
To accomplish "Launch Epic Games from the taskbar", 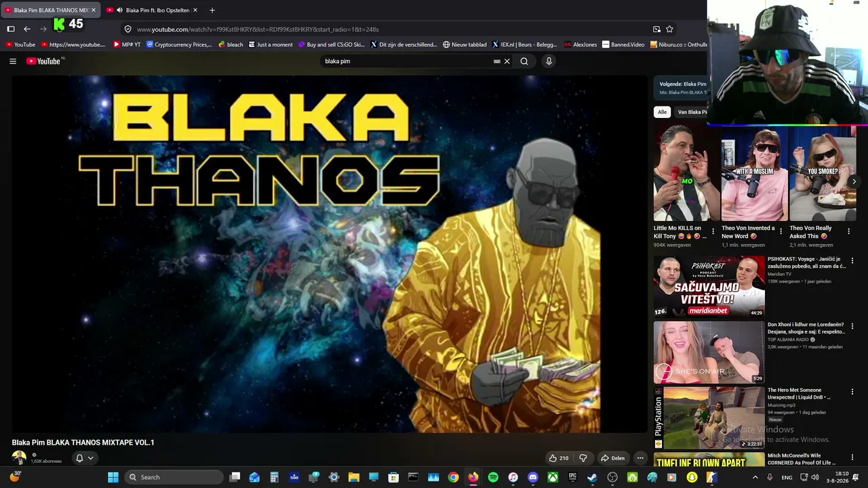I will pyautogui.click(x=572, y=477).
